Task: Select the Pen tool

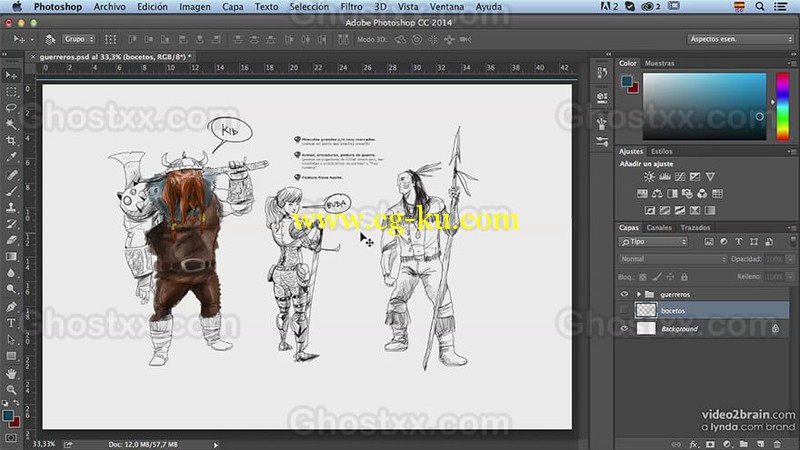Action: [11, 307]
